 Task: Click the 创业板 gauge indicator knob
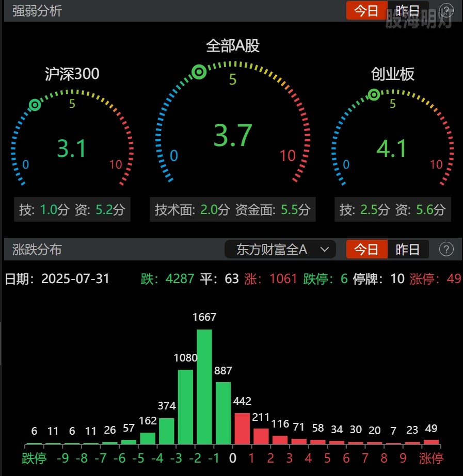[374, 95]
